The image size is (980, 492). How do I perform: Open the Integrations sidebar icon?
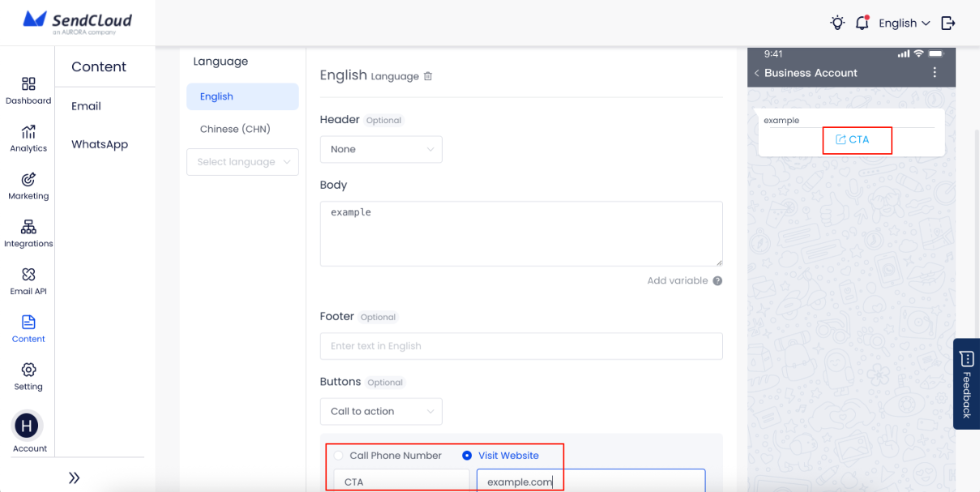pos(28,227)
